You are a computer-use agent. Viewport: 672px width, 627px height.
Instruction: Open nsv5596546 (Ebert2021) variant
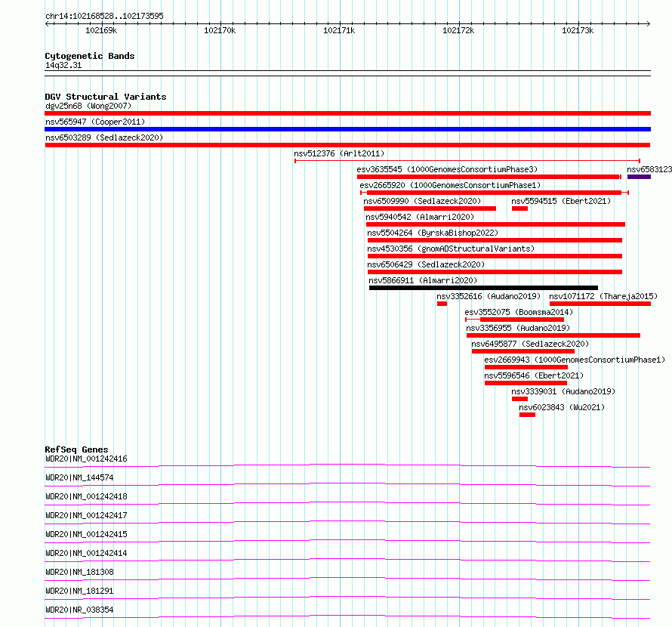pyautogui.click(x=534, y=375)
